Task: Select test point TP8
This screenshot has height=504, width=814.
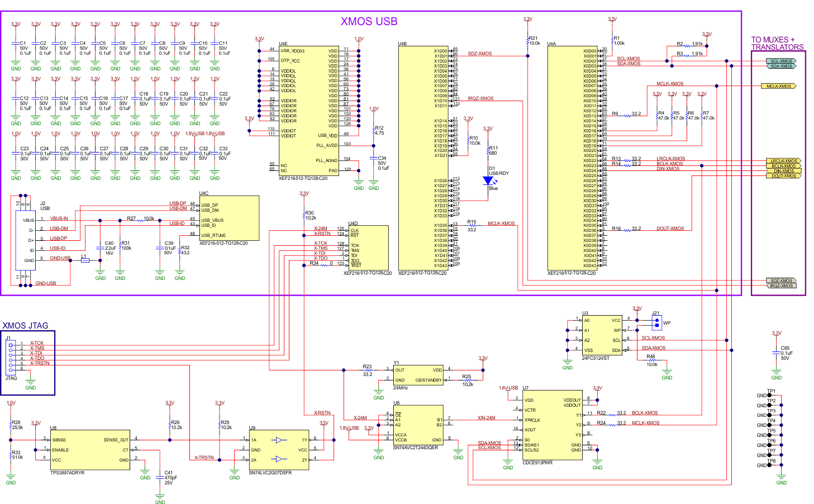Action: point(770,464)
